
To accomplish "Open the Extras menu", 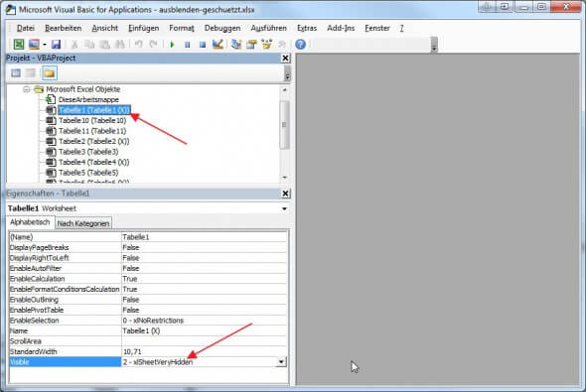I will [x=307, y=28].
